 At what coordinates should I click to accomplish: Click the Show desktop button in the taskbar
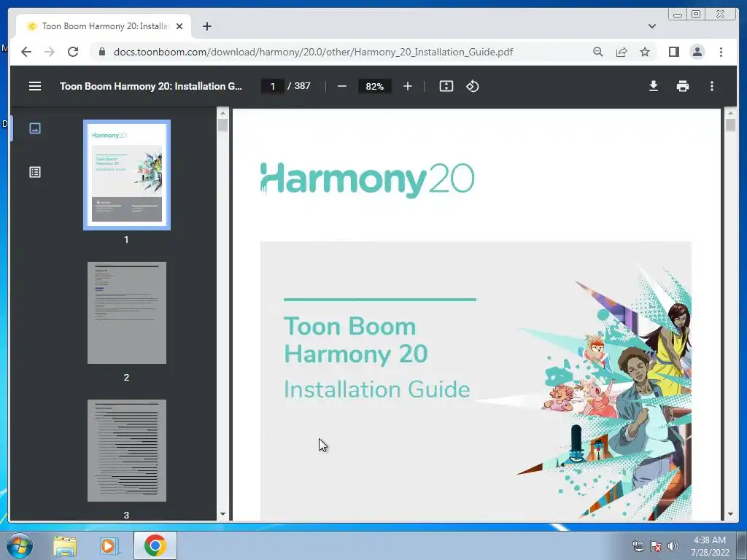point(742,545)
